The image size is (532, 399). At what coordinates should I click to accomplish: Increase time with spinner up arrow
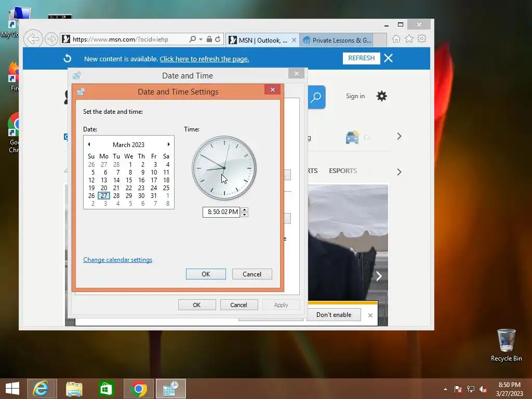click(x=244, y=209)
